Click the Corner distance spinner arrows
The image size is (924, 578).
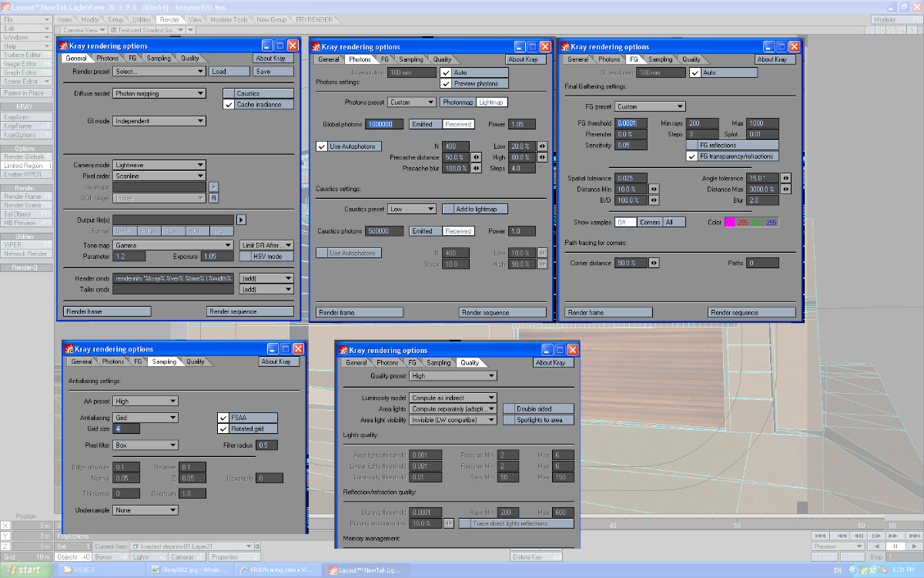point(654,263)
